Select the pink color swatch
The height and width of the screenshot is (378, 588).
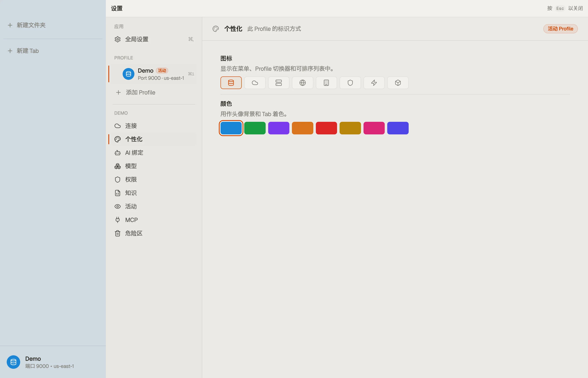pos(374,128)
